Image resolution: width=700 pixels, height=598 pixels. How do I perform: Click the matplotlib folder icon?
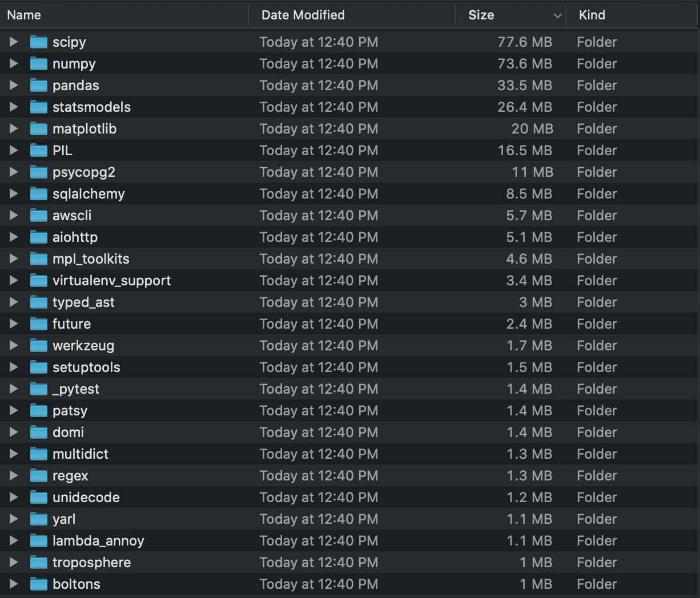click(x=38, y=128)
